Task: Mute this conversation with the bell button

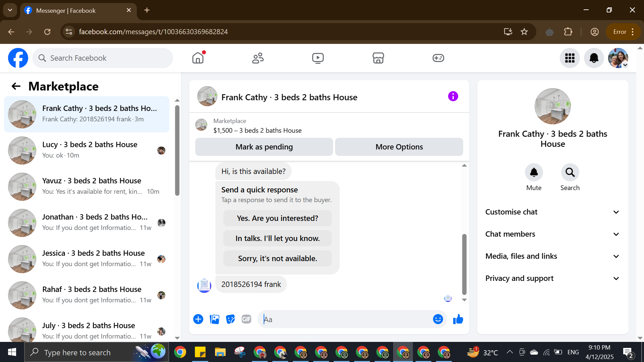Action: pyautogui.click(x=534, y=172)
